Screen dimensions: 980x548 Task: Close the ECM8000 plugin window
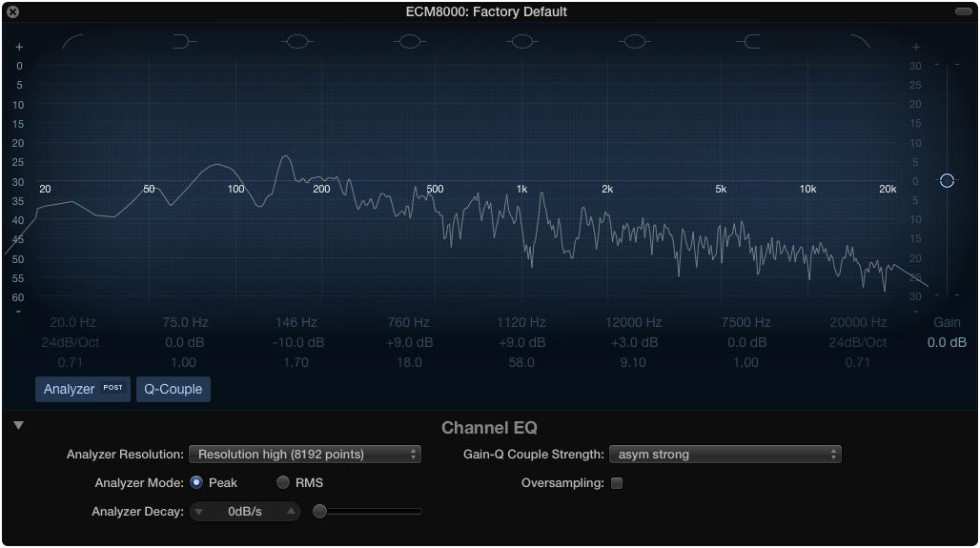(x=12, y=11)
